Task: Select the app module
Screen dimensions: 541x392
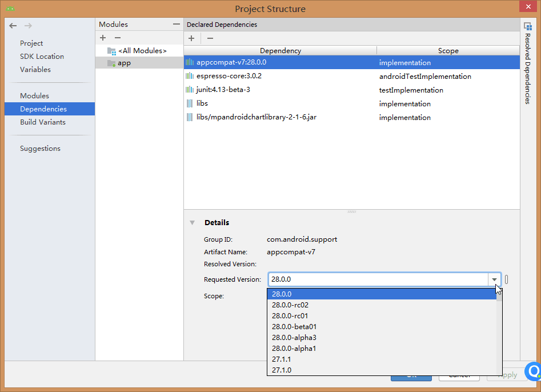Action: [124, 63]
